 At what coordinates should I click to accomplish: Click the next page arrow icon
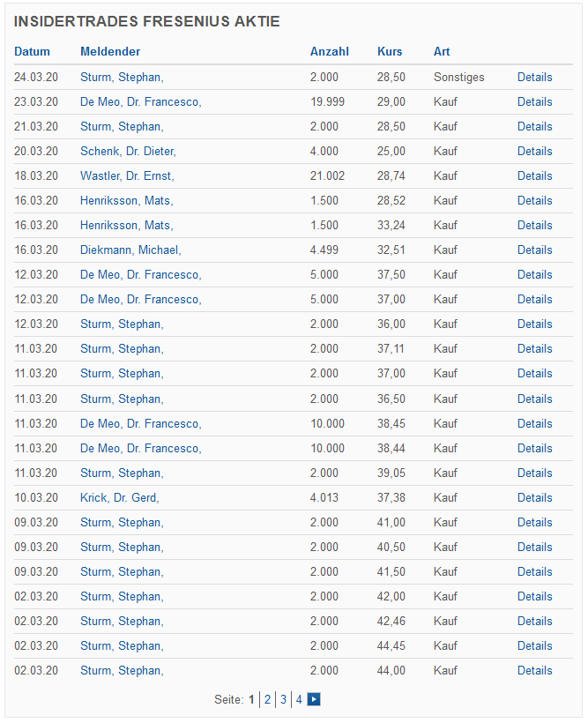pyautogui.click(x=314, y=699)
